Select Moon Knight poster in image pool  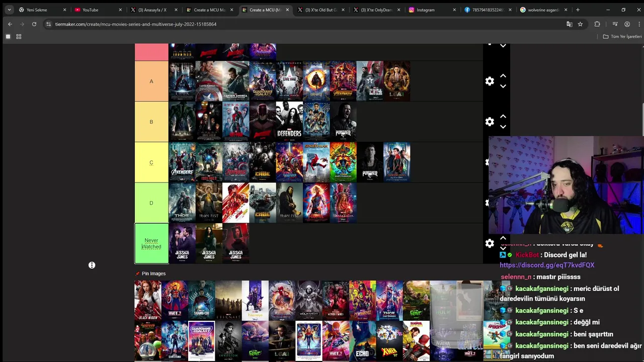[309, 301]
